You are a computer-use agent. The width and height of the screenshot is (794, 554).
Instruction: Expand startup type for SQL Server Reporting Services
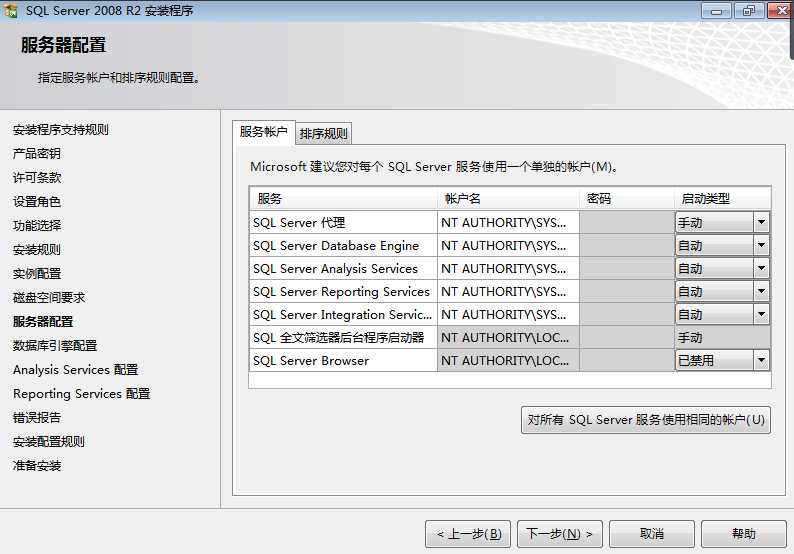point(761,292)
